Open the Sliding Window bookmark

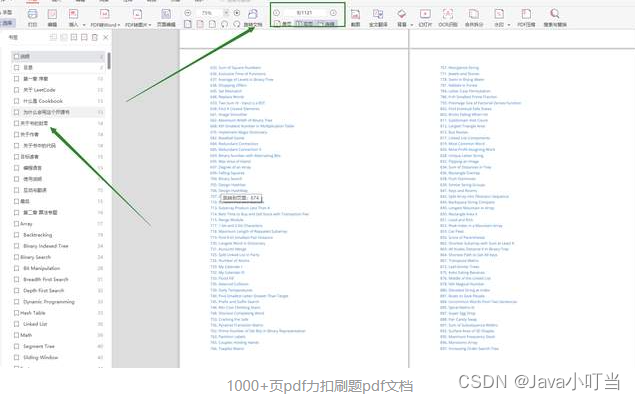point(40,357)
